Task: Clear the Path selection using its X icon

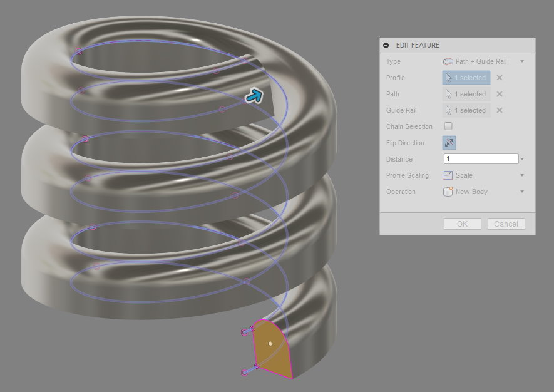Action: [499, 94]
